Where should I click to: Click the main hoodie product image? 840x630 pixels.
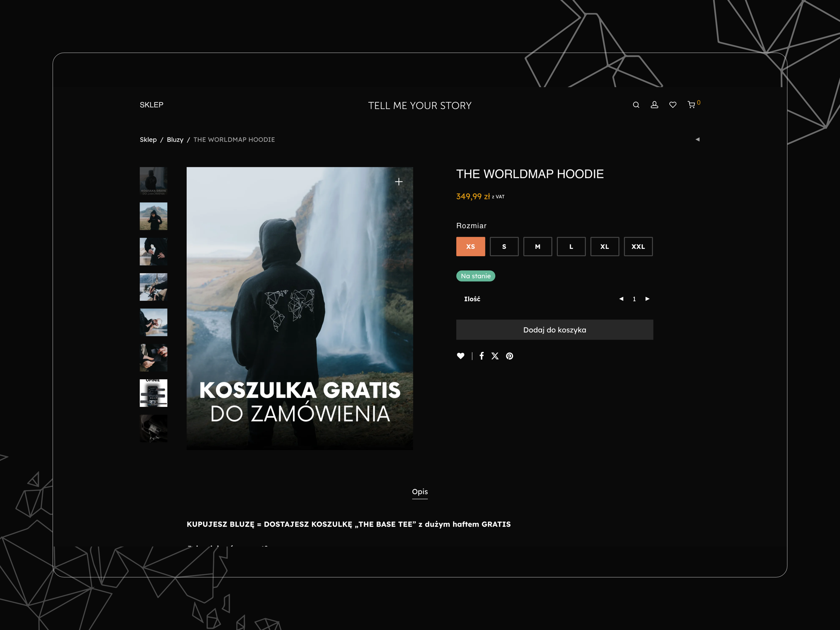pos(300,308)
